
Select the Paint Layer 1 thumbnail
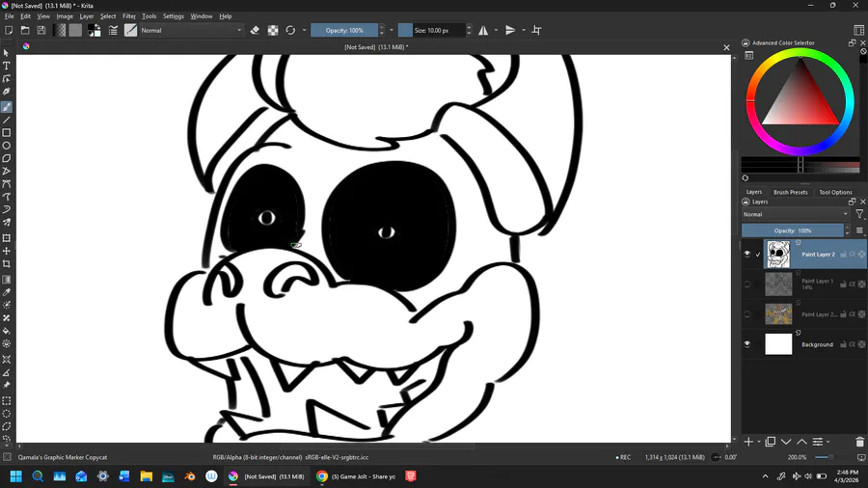click(x=778, y=284)
